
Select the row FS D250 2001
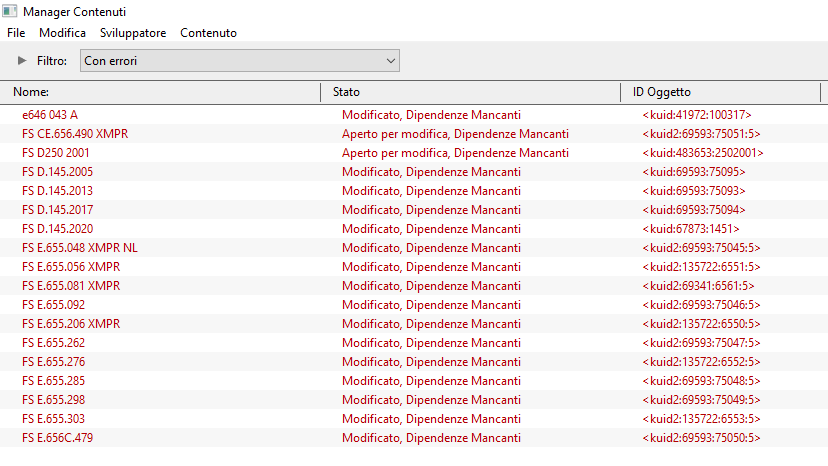[414, 153]
